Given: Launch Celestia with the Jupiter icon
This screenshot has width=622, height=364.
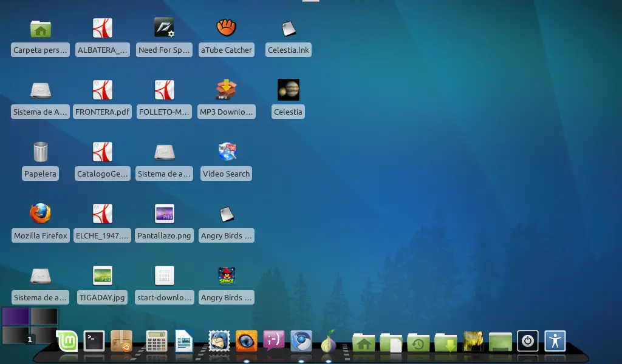Looking at the screenshot, I should [x=289, y=90].
